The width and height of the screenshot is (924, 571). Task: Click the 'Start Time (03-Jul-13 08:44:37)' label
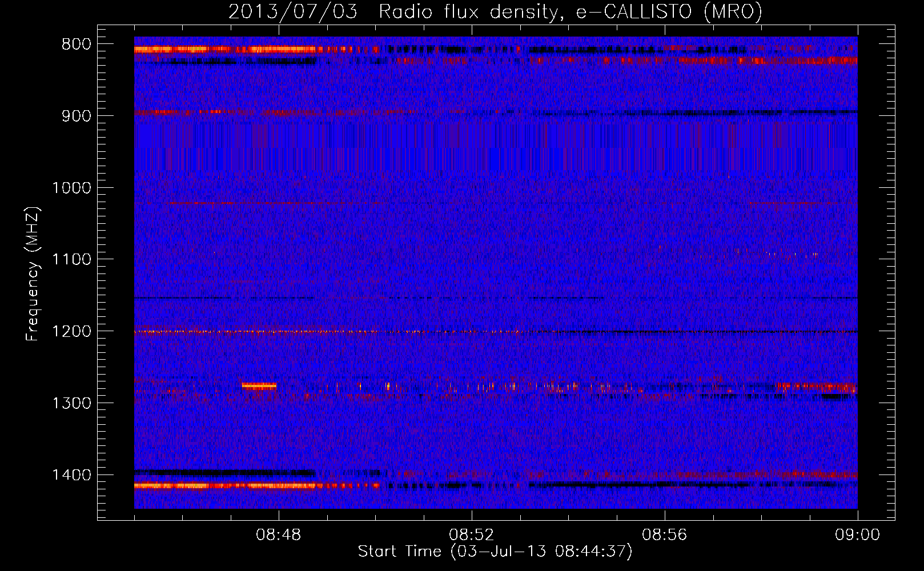pyautogui.click(x=495, y=552)
